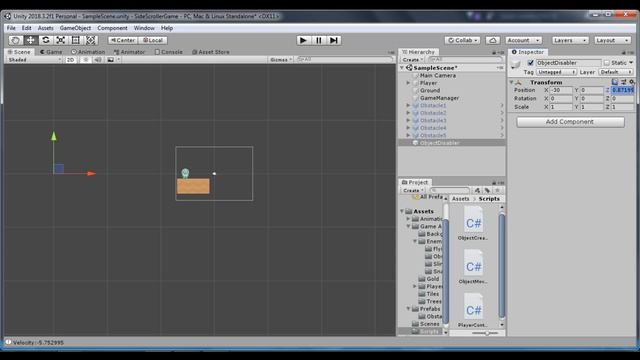The width and height of the screenshot is (640, 360).
Task: Open Transform component gear menu
Action: coord(631,82)
